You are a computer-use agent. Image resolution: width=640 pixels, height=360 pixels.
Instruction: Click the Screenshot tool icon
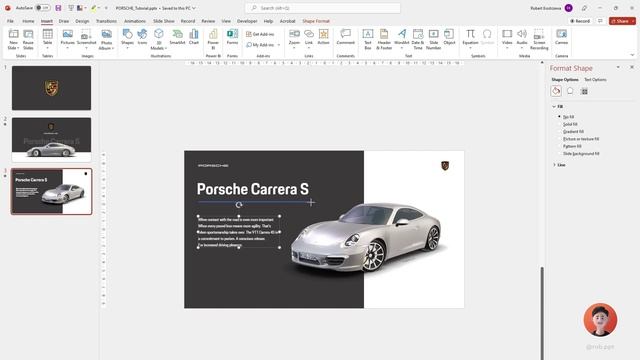[x=86, y=34]
